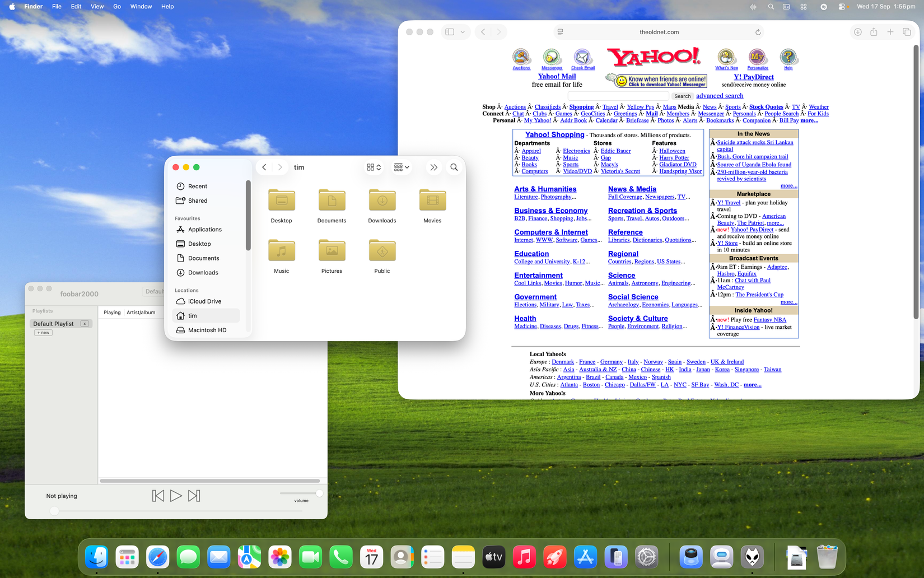The image size is (924, 578).
Task: Open Safari sidebar options chevron
Action: tap(463, 32)
